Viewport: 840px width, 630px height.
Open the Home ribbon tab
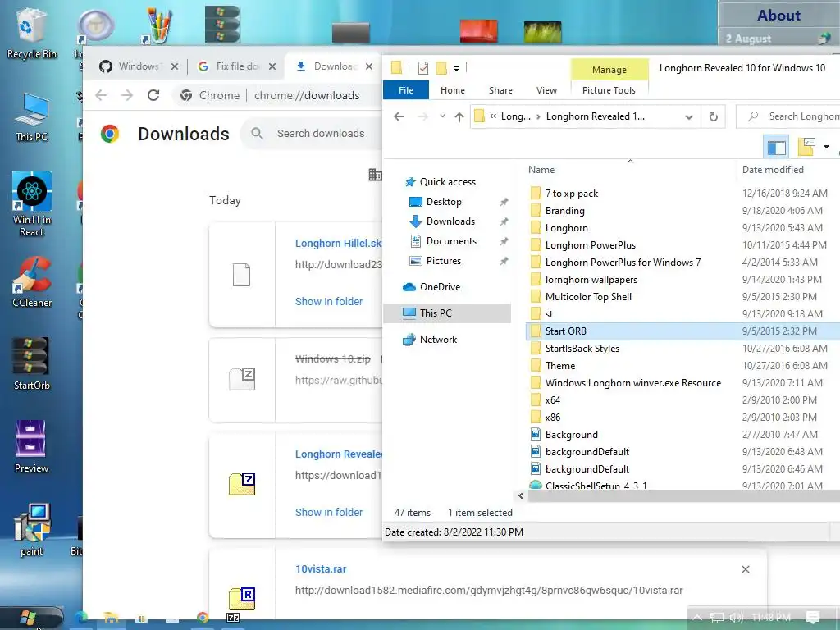point(453,90)
